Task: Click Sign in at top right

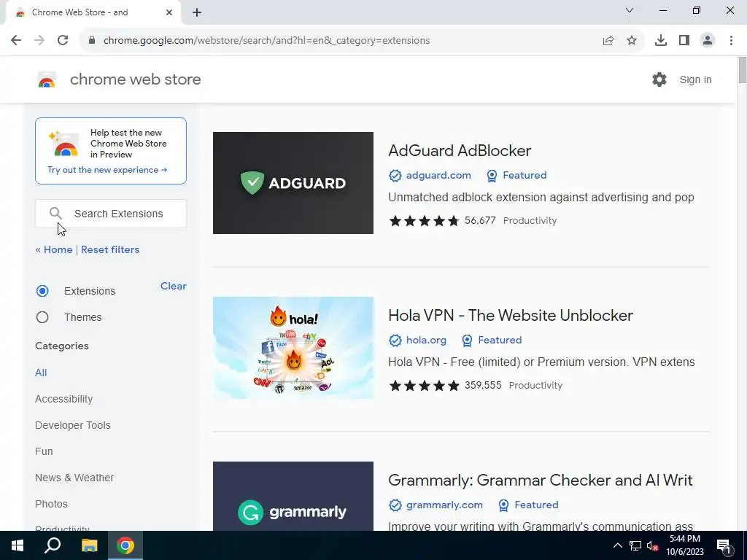Action: pyautogui.click(x=695, y=79)
